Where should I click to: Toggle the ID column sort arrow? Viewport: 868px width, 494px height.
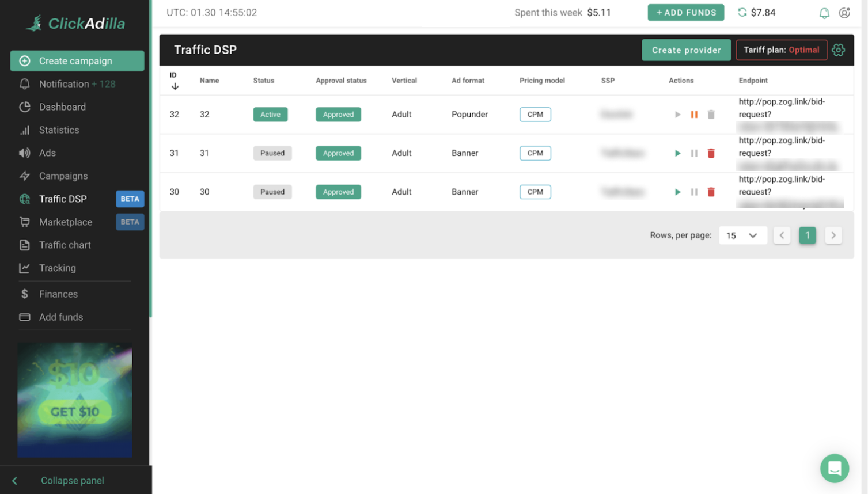tap(175, 85)
